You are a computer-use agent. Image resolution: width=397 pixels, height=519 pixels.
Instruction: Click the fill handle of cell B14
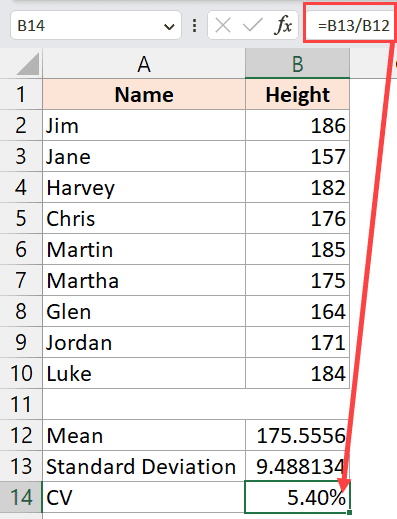(x=349, y=512)
